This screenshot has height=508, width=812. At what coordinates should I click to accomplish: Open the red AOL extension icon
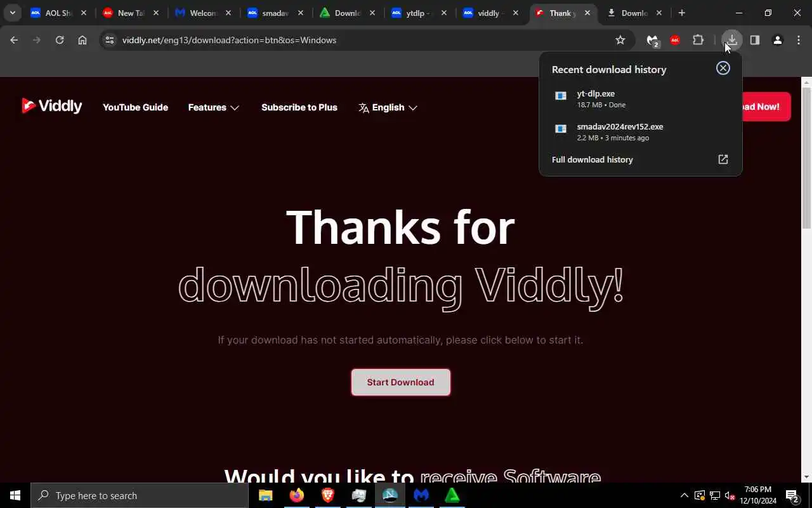(675, 40)
